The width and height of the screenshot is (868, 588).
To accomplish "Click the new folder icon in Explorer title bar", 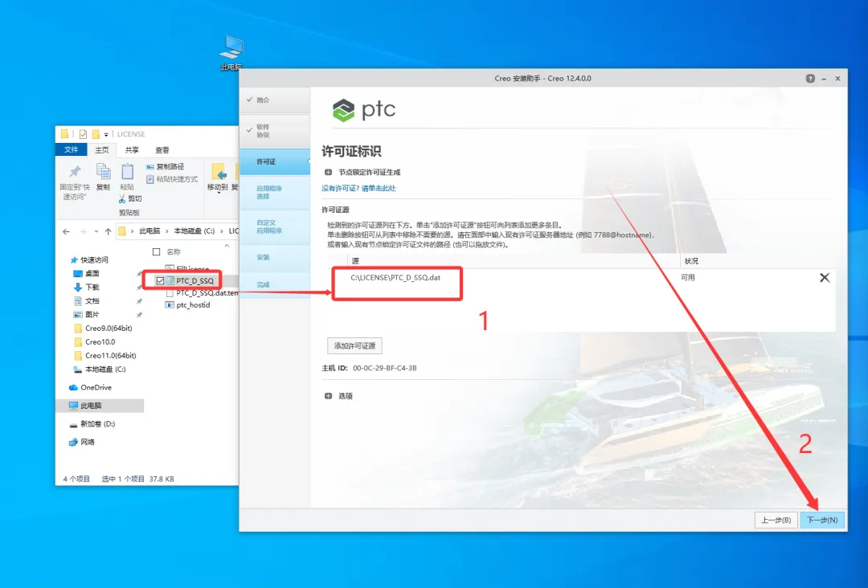I will (x=96, y=134).
